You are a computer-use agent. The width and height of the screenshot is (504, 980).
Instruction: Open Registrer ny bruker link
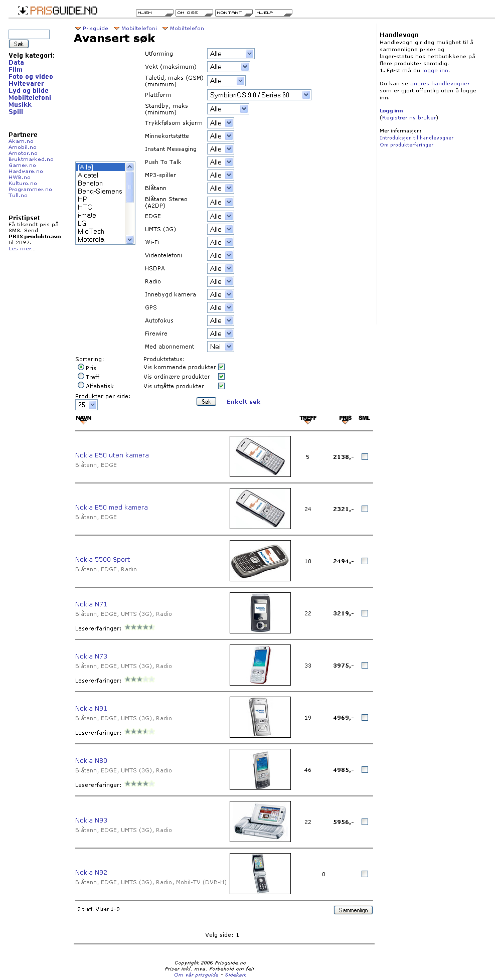tap(409, 118)
